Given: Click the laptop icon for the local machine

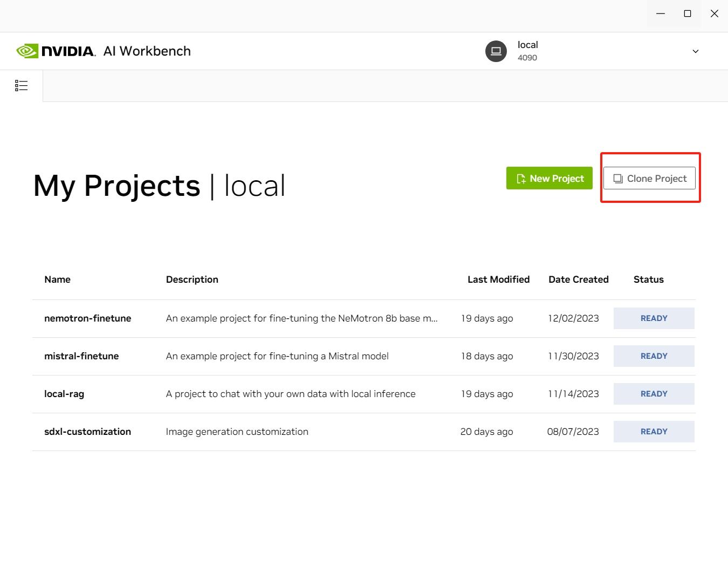Looking at the screenshot, I should 495,51.
